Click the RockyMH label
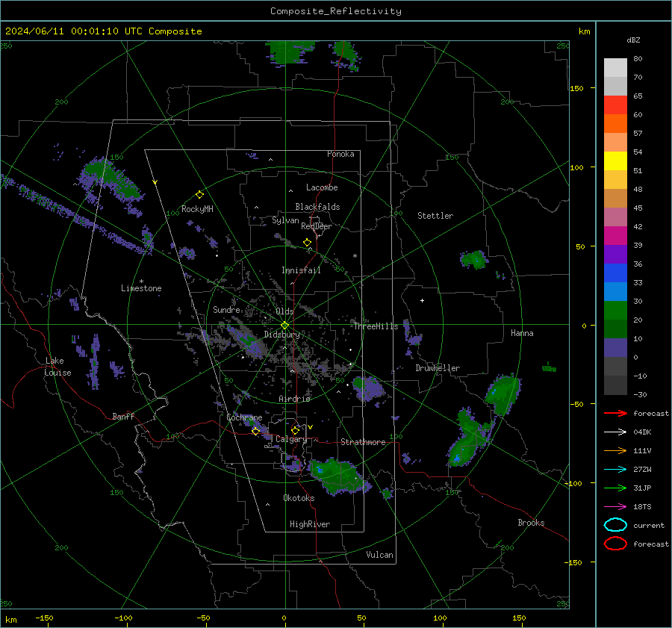Screen dimensions: 672x628 (197, 209)
